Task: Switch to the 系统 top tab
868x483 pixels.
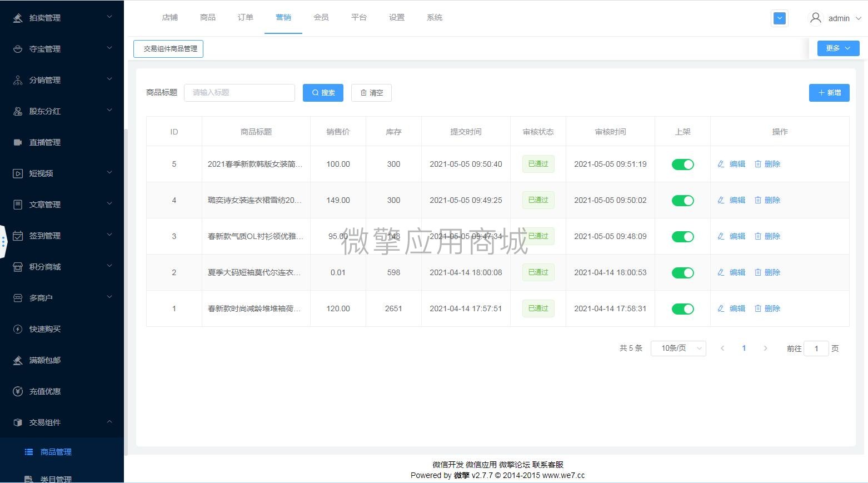Action: (x=435, y=17)
